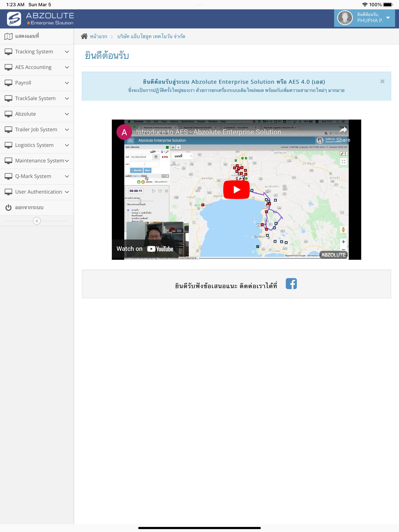Play the YouTube intro video
The width and height of the screenshot is (399, 532).
pos(236,190)
